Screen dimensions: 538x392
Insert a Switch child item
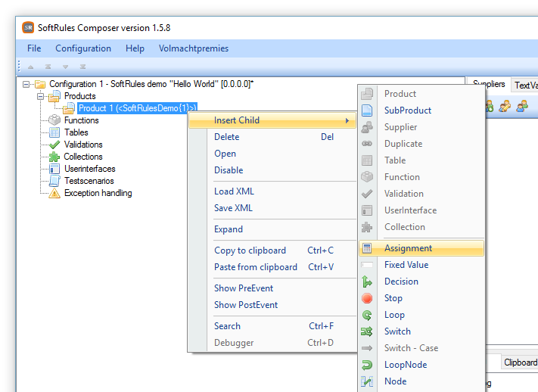coord(421,331)
